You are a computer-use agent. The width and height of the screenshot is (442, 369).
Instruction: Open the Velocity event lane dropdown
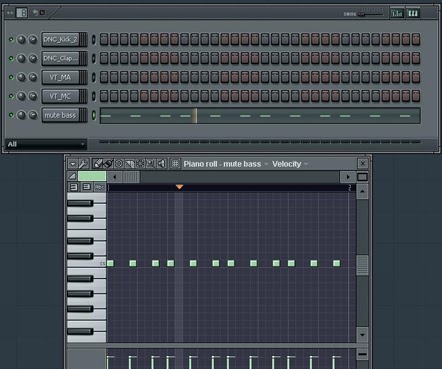[x=306, y=164]
